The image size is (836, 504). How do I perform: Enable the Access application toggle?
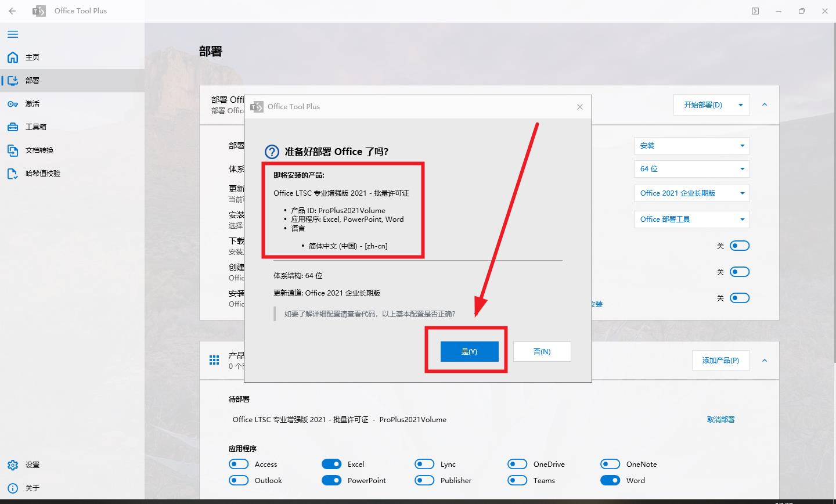238,464
